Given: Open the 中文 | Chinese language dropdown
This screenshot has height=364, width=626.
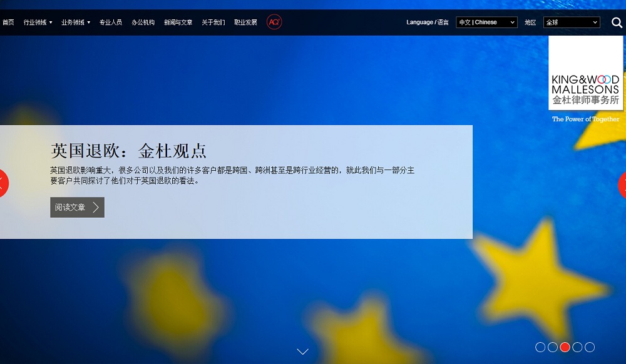Looking at the screenshot, I should click(x=486, y=23).
